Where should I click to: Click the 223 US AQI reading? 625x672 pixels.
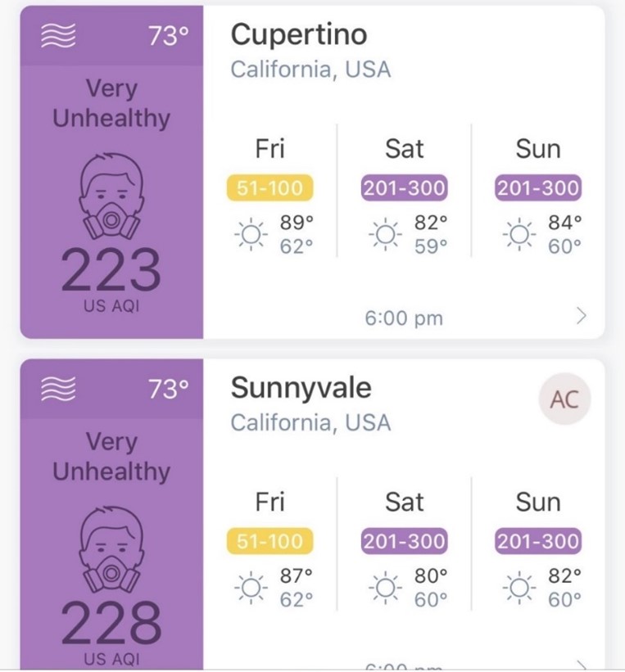click(x=111, y=272)
